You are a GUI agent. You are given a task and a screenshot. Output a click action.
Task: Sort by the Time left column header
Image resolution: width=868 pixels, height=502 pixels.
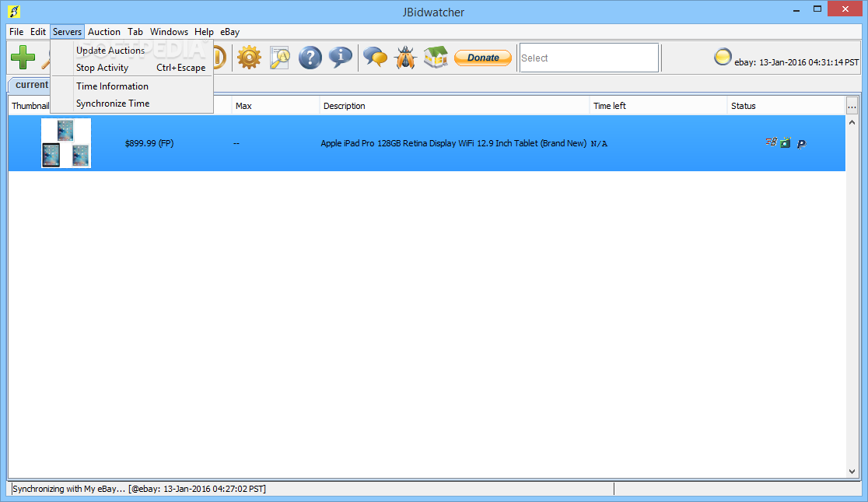658,105
